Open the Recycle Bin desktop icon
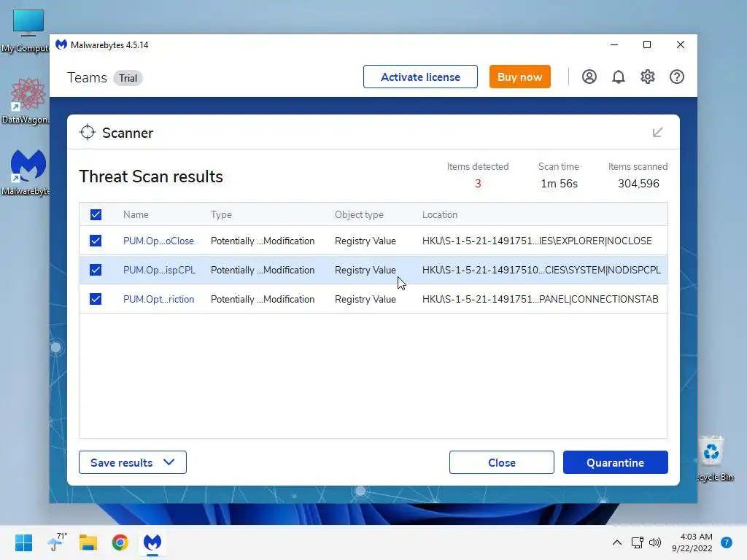The height and width of the screenshot is (560, 747). [x=713, y=458]
